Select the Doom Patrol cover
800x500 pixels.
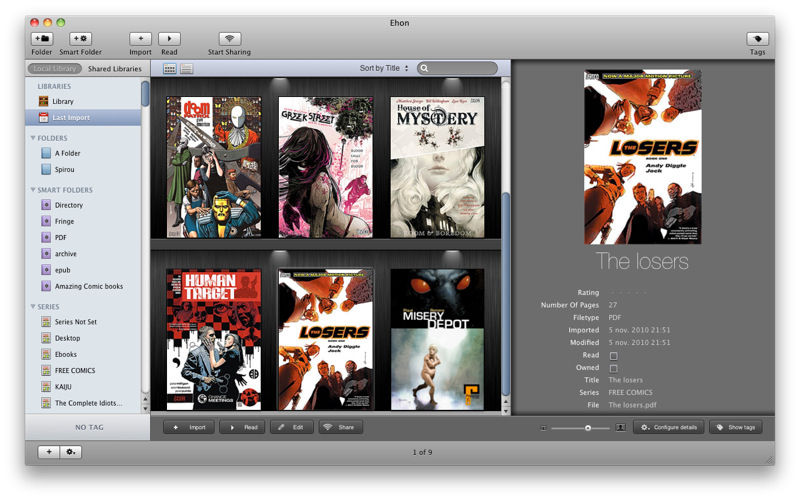coord(213,167)
